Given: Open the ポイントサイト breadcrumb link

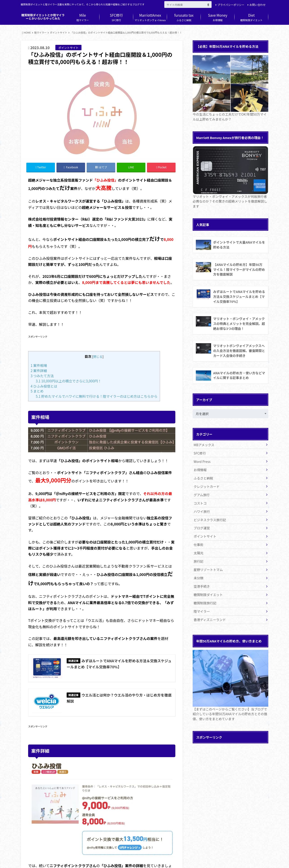Looking at the screenshot, I should pyautogui.click(x=59, y=33).
